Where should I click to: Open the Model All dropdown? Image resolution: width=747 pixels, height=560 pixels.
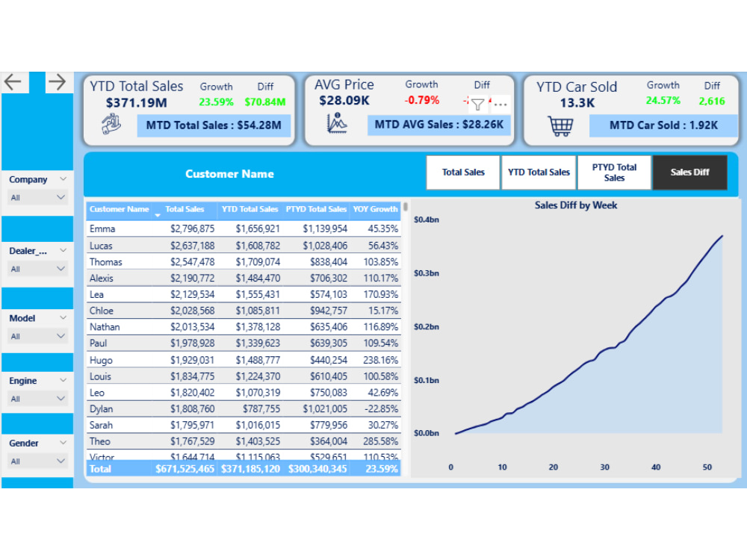(37, 336)
